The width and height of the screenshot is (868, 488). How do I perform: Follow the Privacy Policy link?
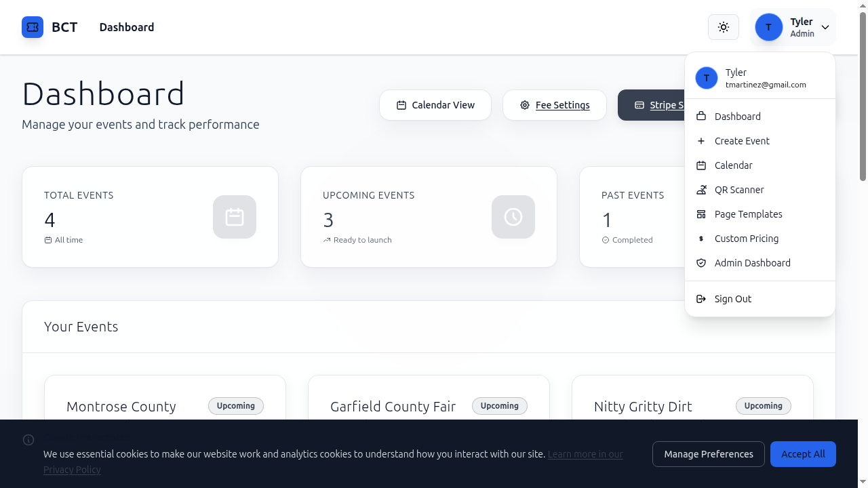tap(72, 470)
